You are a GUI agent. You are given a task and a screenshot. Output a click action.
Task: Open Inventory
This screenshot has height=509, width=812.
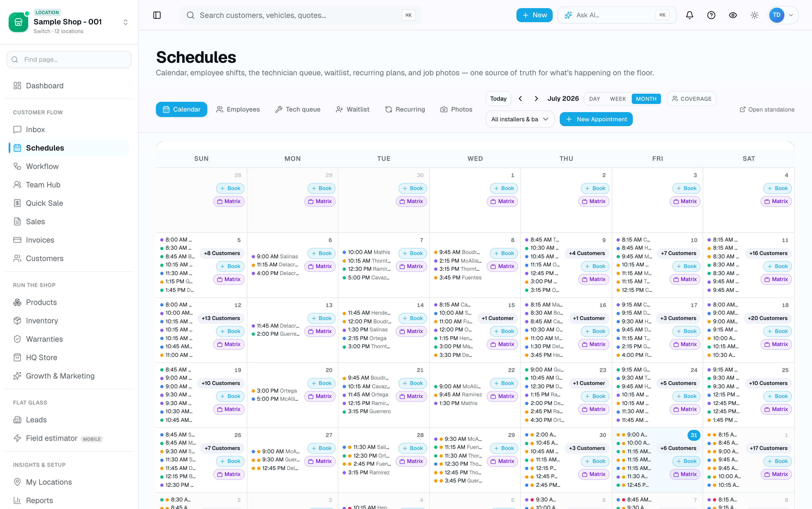pos(69,321)
